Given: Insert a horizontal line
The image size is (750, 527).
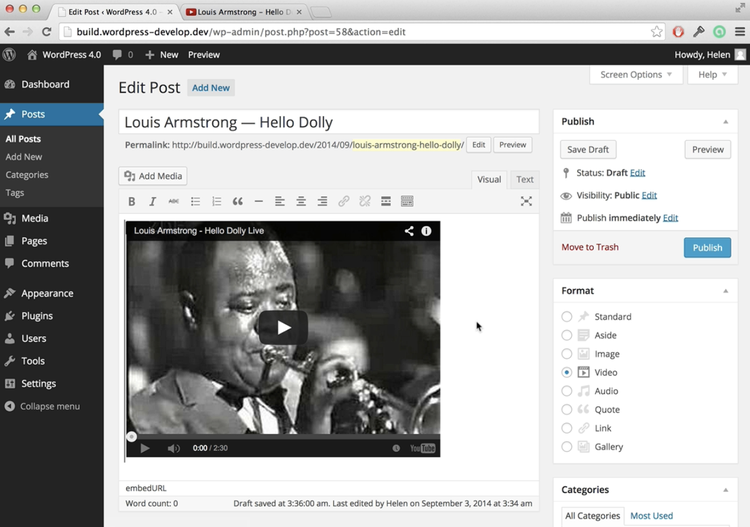Looking at the screenshot, I should pos(259,201).
